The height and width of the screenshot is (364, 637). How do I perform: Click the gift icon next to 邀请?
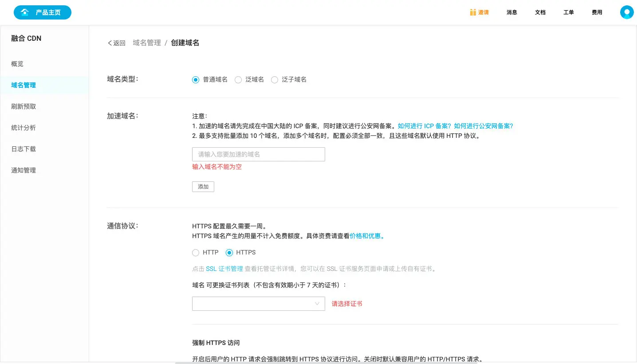(x=473, y=12)
